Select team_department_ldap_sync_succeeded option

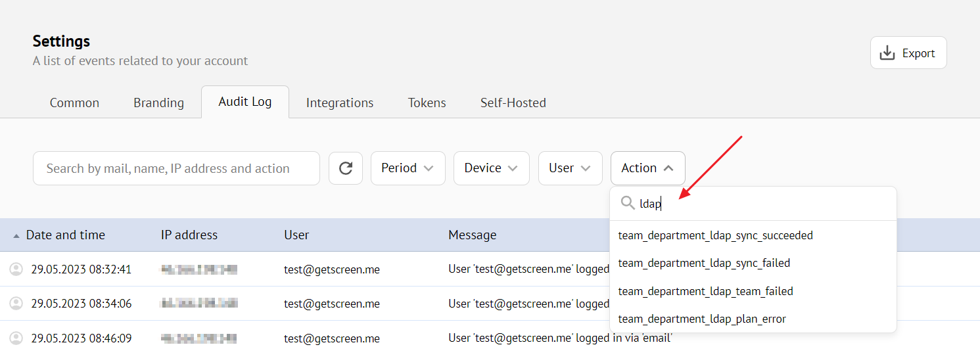715,235
